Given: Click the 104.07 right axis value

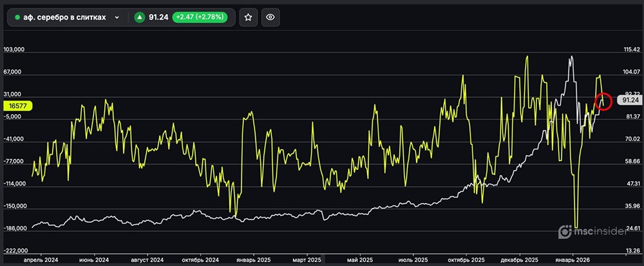Looking at the screenshot, I should (632, 72).
